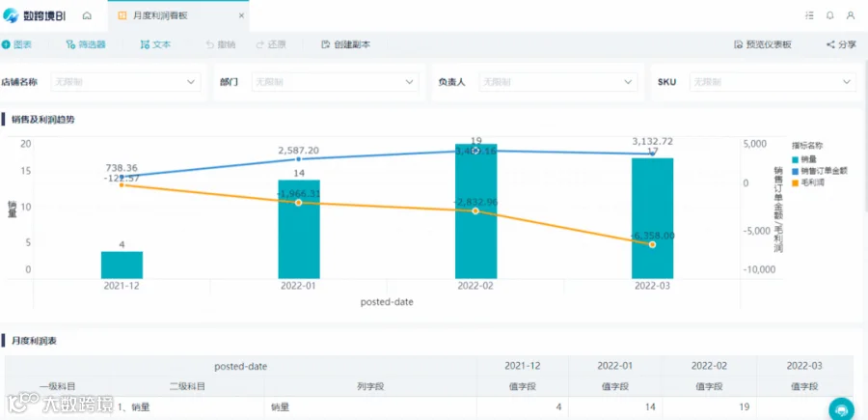The width and height of the screenshot is (868, 420).
Task: Toggle 毛利润 legend swatch
Action: pyautogui.click(x=796, y=182)
